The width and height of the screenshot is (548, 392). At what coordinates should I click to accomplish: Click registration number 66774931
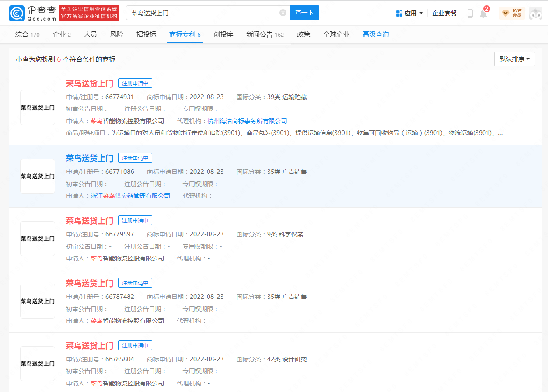click(120, 97)
